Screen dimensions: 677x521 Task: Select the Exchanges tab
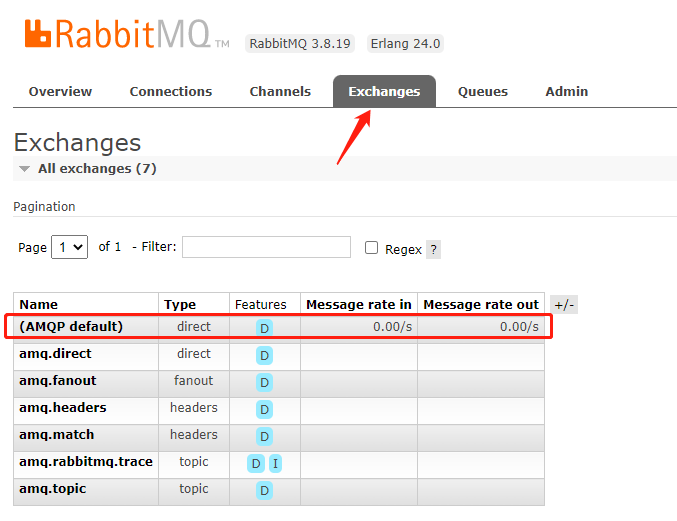(x=384, y=92)
